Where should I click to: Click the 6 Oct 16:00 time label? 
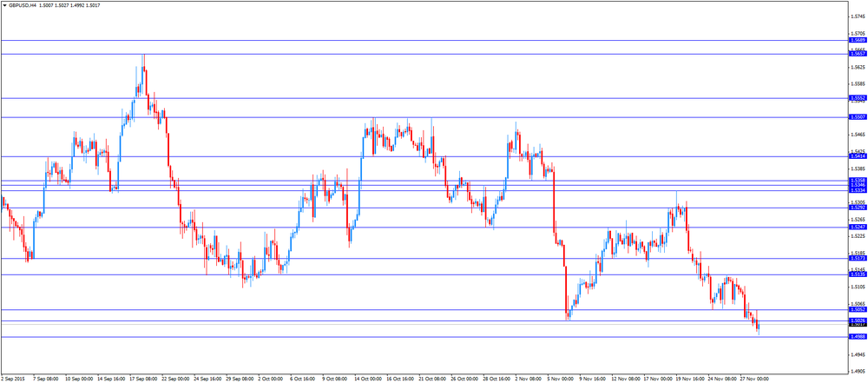pos(301,380)
